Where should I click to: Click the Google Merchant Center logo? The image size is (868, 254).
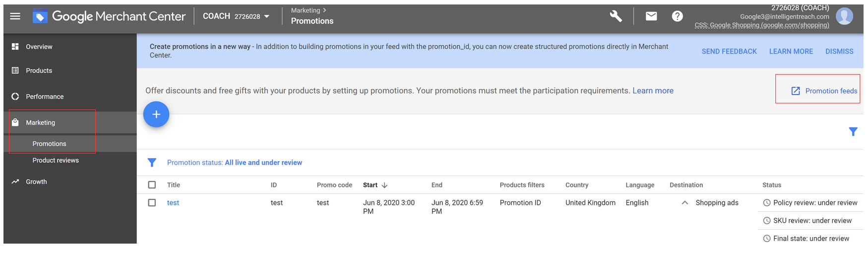click(x=109, y=16)
